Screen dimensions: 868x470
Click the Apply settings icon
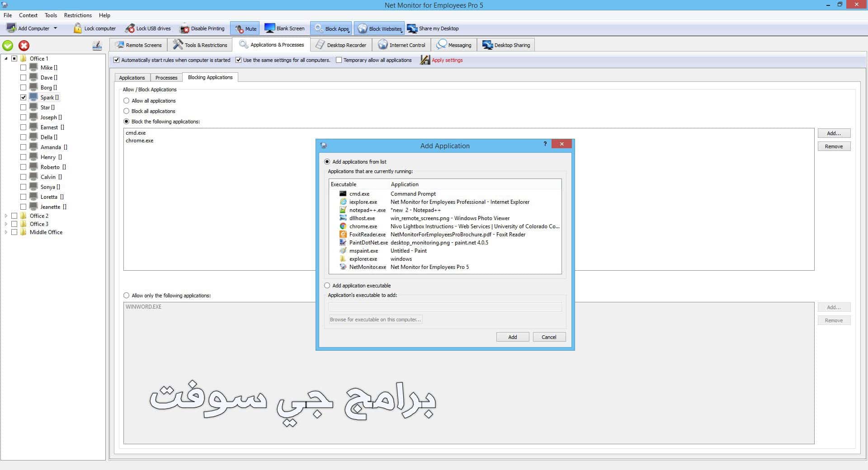[425, 60]
